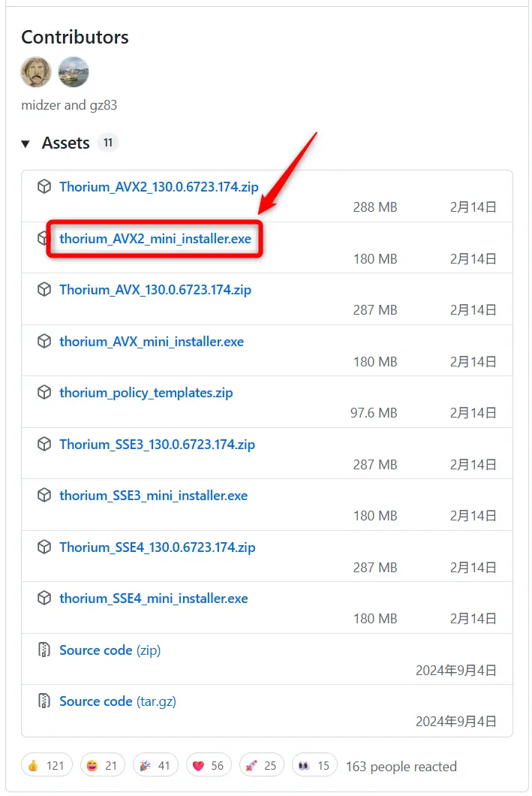Download Thorium_SSE3_130.0.6723.174.zip
Image resolution: width=532 pixels, height=796 pixels.
click(x=157, y=445)
